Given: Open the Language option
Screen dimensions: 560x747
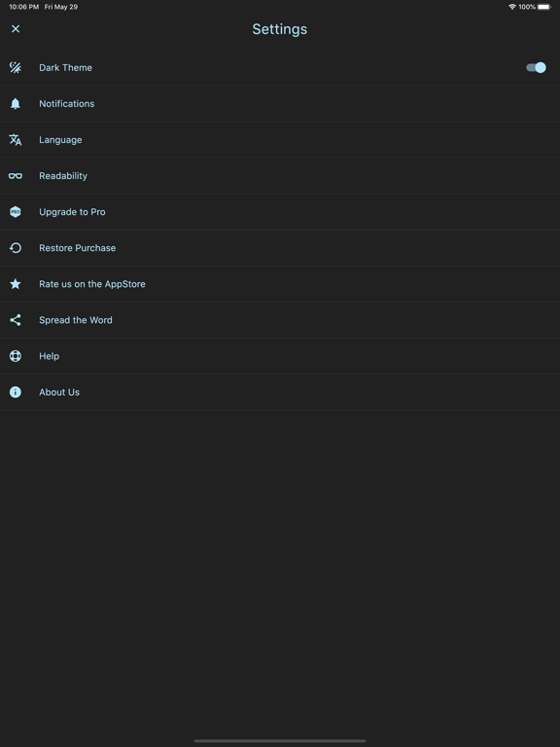Looking at the screenshot, I should coord(280,140).
